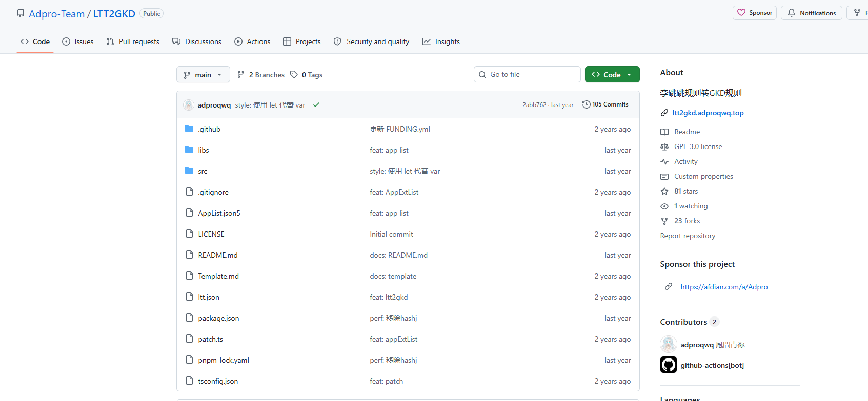Open commit message '更新 FUNDING.yml'
The image size is (868, 401).
(400, 129)
